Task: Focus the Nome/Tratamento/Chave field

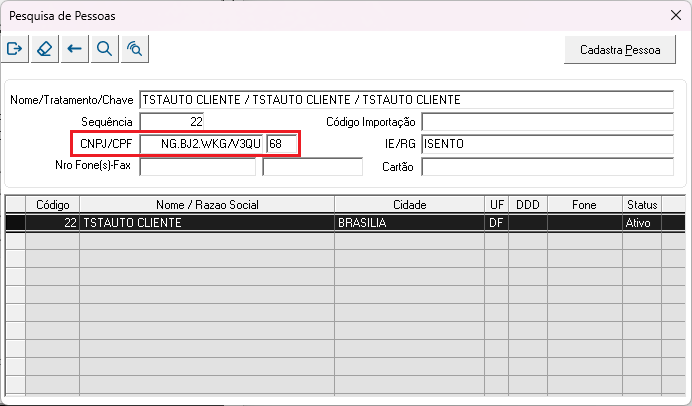Action: click(x=406, y=100)
